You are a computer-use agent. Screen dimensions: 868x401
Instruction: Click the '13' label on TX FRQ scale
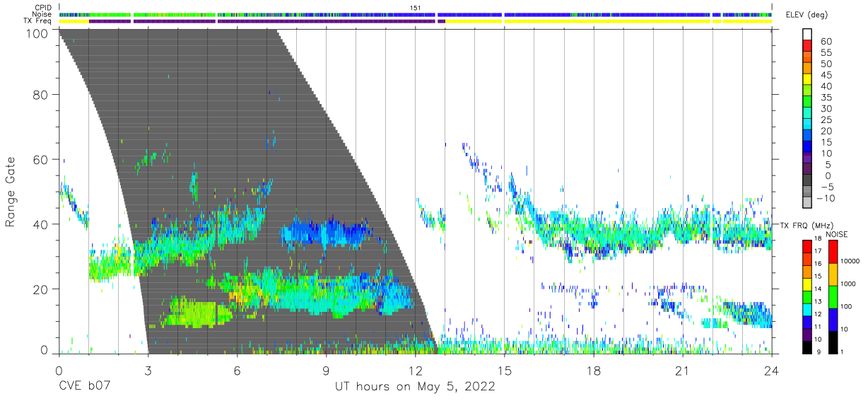[x=819, y=302]
